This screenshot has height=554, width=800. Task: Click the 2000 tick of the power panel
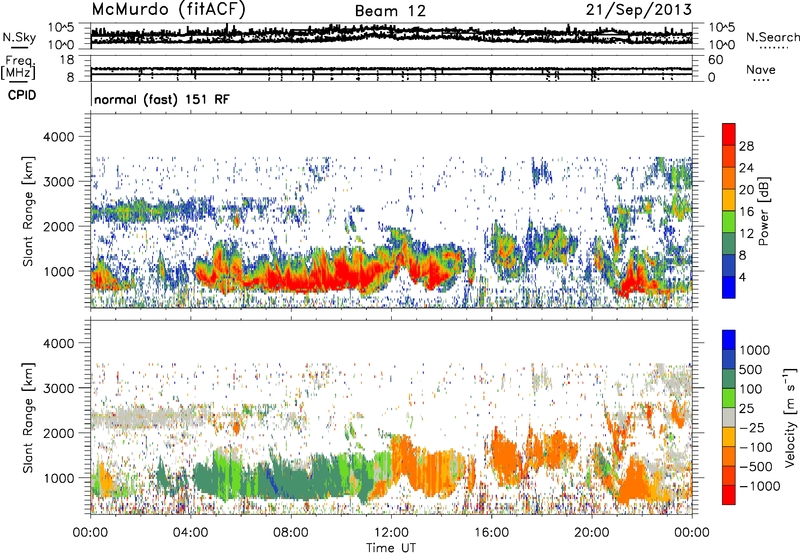coord(61,226)
